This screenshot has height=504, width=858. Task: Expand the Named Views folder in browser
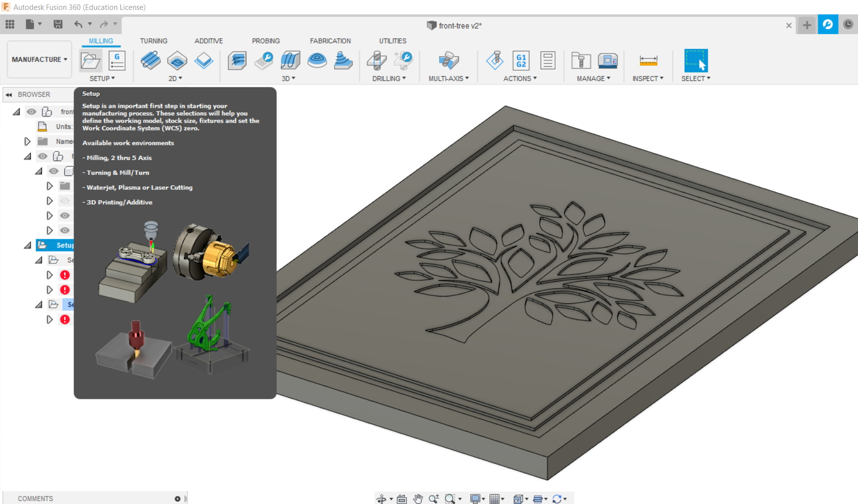28,141
